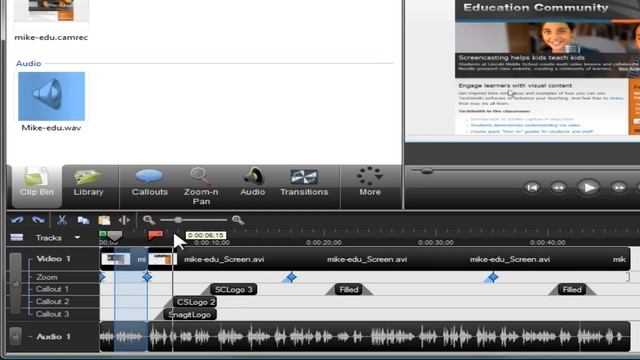Click the Education Community preview heading
The height and width of the screenshot is (360, 640).
[536, 7]
